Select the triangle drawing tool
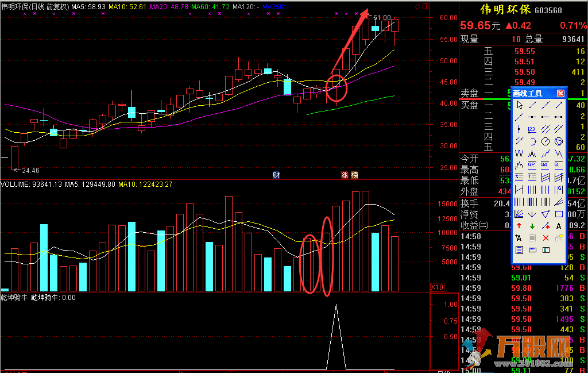The height and width of the screenshot is (373, 588). pyautogui.click(x=546, y=214)
